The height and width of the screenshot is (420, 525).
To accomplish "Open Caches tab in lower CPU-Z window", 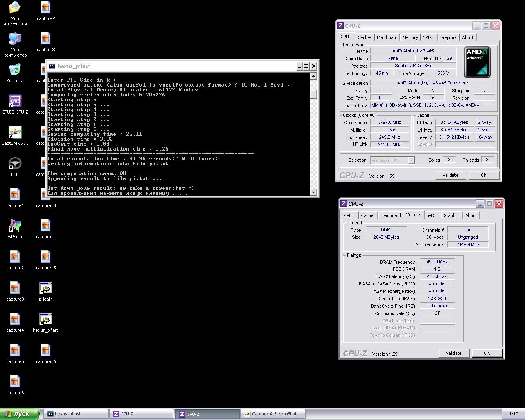I will click(x=368, y=215).
